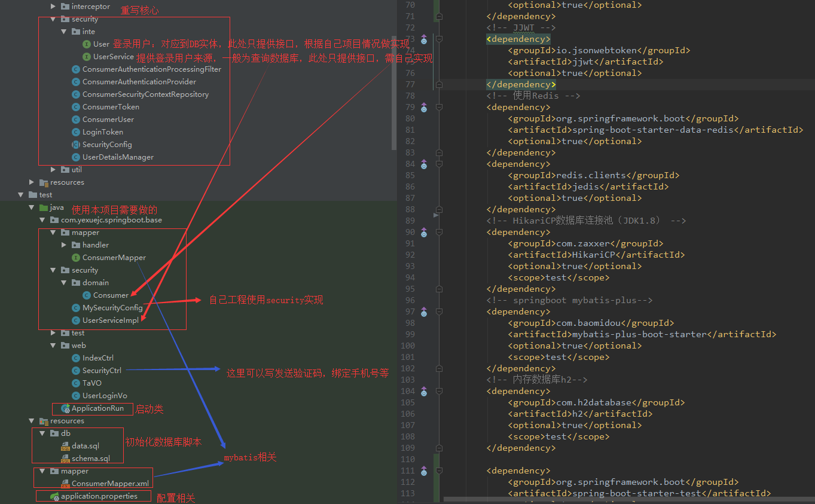Click the SecurityConfig class icon
The width and height of the screenshot is (815, 504).
click(76, 145)
